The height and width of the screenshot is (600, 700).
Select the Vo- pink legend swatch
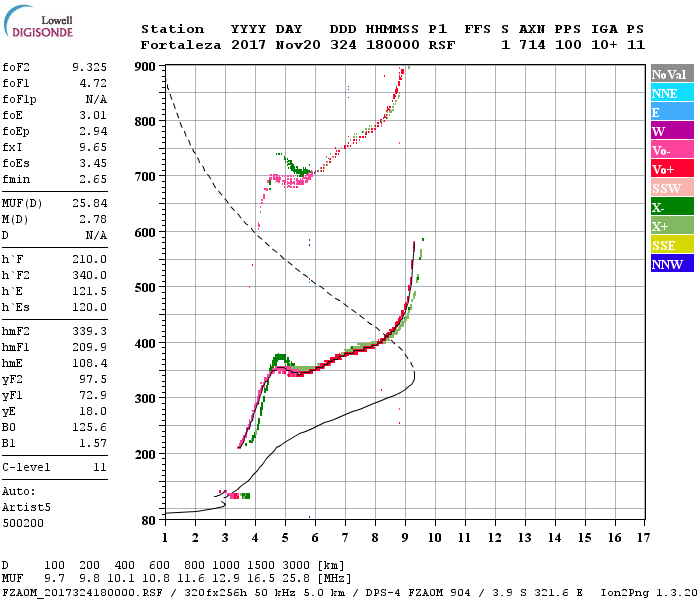(672, 150)
